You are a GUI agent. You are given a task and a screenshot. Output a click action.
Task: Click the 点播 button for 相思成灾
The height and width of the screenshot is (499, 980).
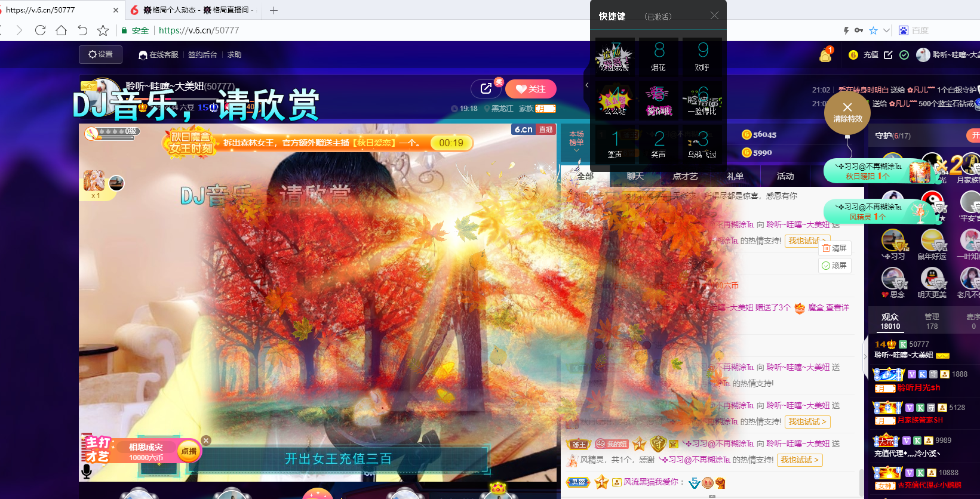pos(189,451)
